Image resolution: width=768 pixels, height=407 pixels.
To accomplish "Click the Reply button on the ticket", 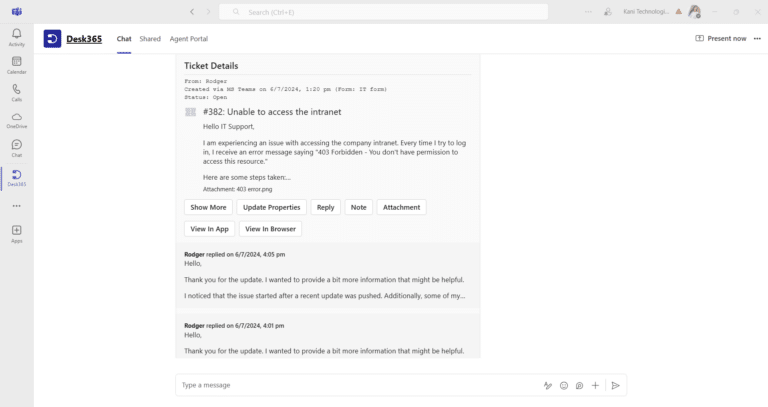I will point(325,207).
